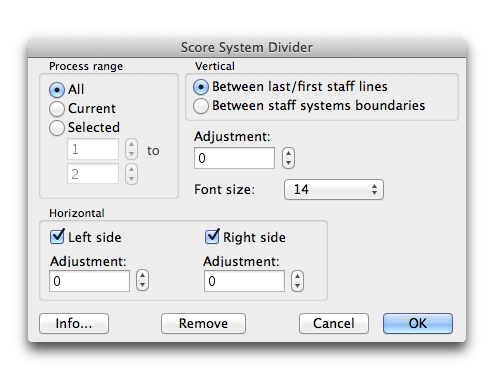Confirm with the OK button
This screenshot has height=378, width=494.
click(x=418, y=323)
